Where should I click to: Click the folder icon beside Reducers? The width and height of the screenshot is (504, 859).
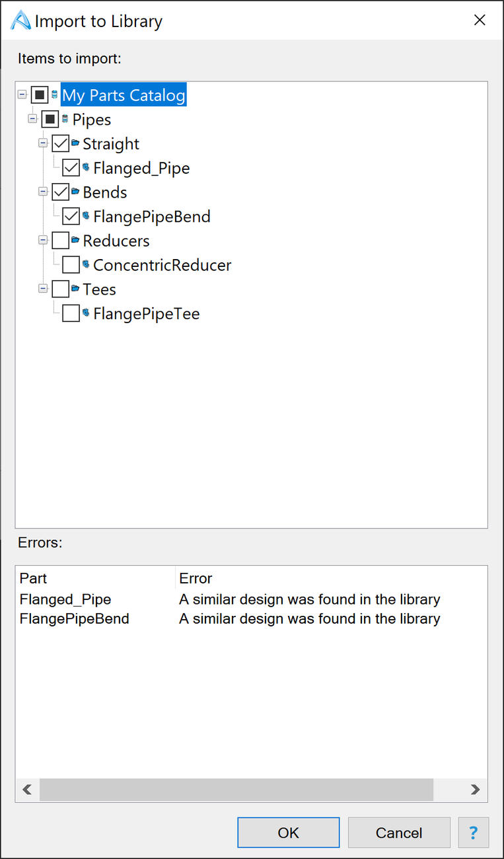click(75, 241)
